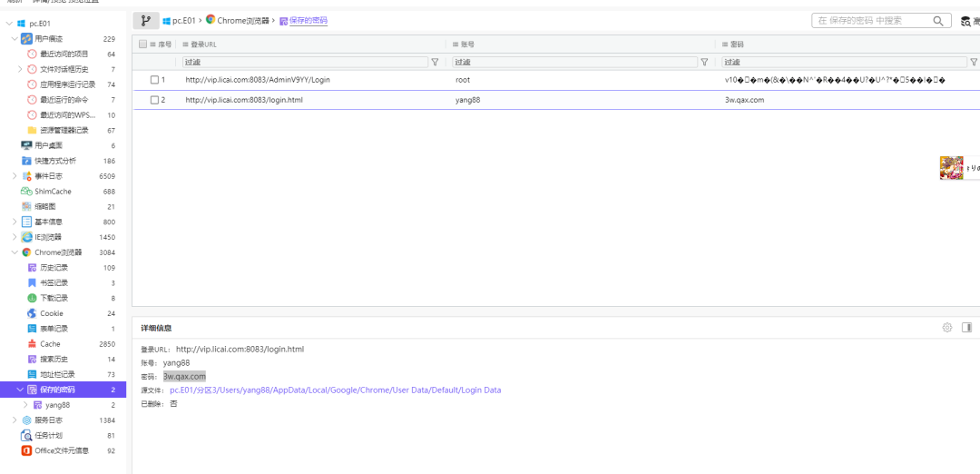Expand the IE浏览器 node
Screen dimensions: 980x474
[x=15, y=237]
